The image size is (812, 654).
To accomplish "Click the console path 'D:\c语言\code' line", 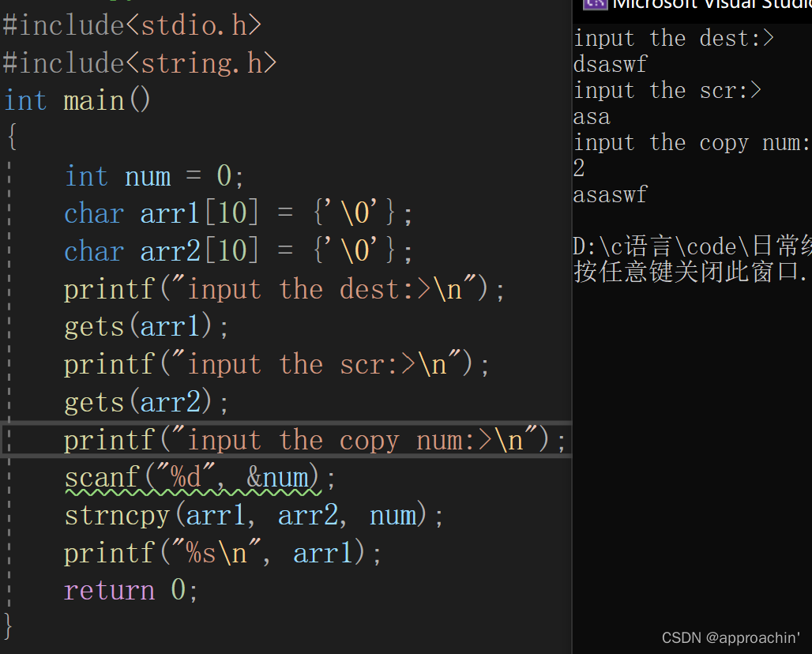I will (692, 246).
